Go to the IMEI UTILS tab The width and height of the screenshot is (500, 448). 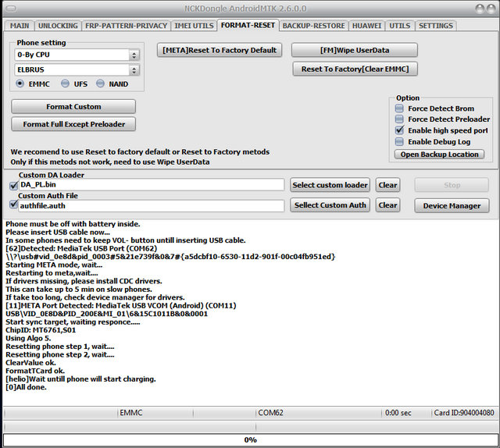click(194, 26)
